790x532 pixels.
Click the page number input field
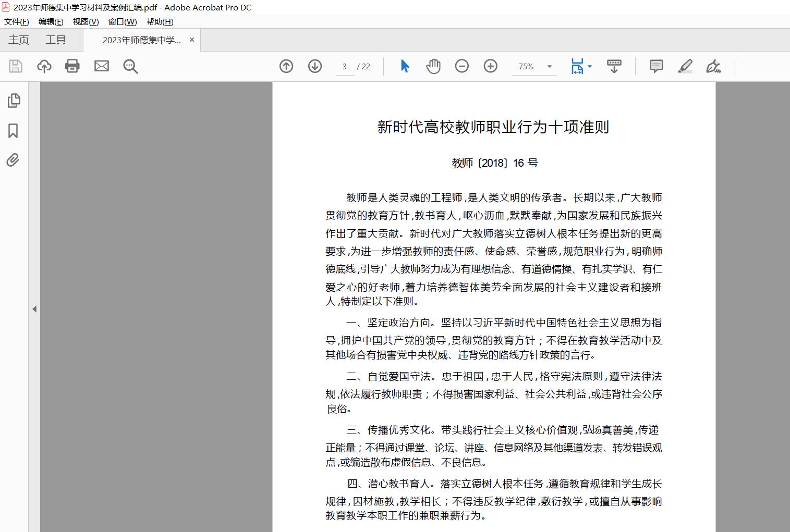[345, 67]
